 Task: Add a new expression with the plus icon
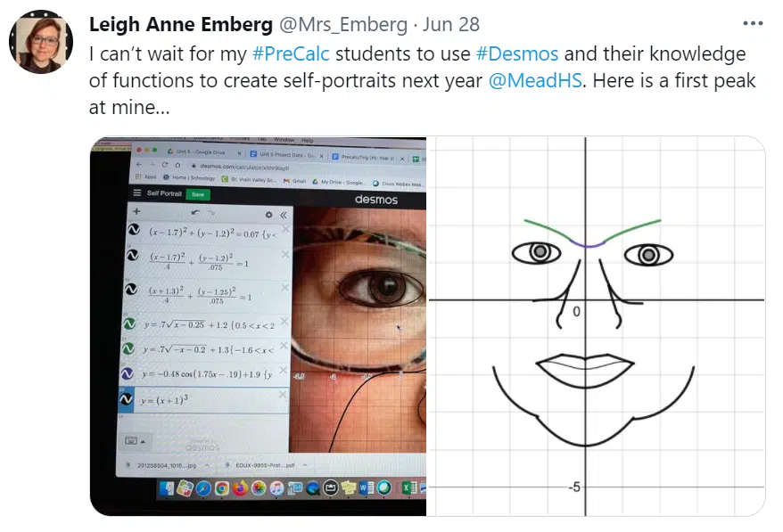click(x=136, y=211)
